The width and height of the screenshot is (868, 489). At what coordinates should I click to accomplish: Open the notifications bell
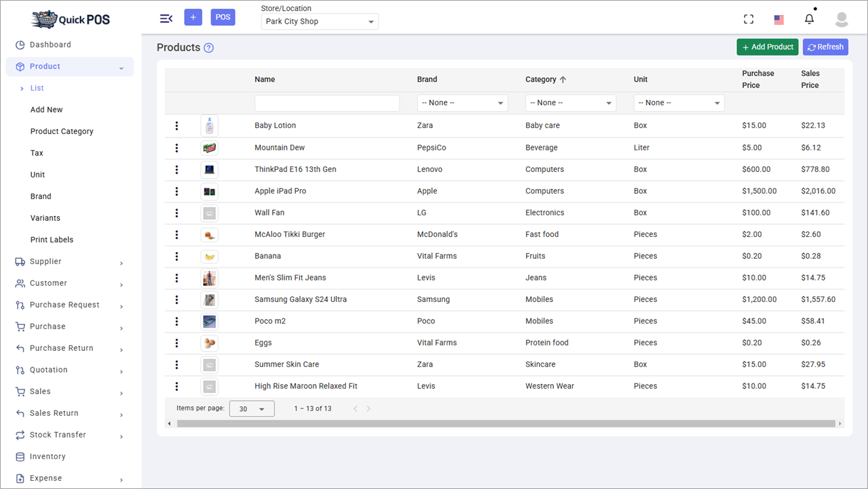[x=809, y=18]
